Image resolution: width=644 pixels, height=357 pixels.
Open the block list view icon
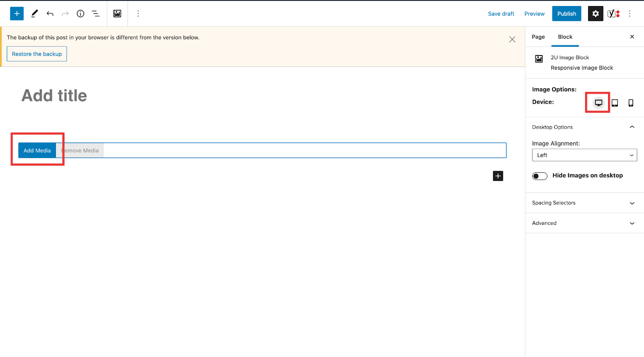(x=96, y=14)
